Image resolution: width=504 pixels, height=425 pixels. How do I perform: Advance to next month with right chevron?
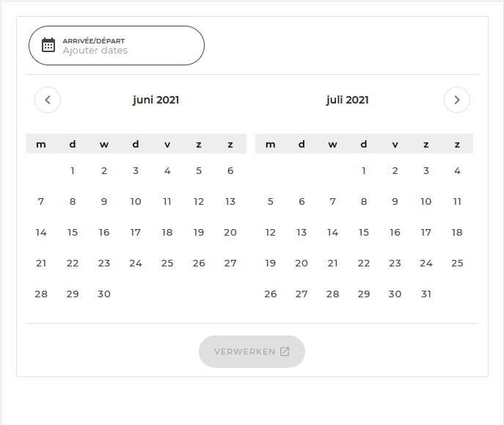pyautogui.click(x=457, y=100)
